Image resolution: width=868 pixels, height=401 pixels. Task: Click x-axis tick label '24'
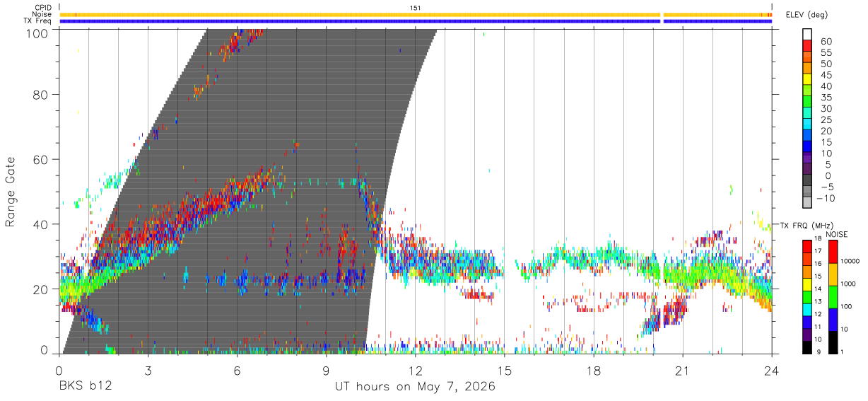772,370
